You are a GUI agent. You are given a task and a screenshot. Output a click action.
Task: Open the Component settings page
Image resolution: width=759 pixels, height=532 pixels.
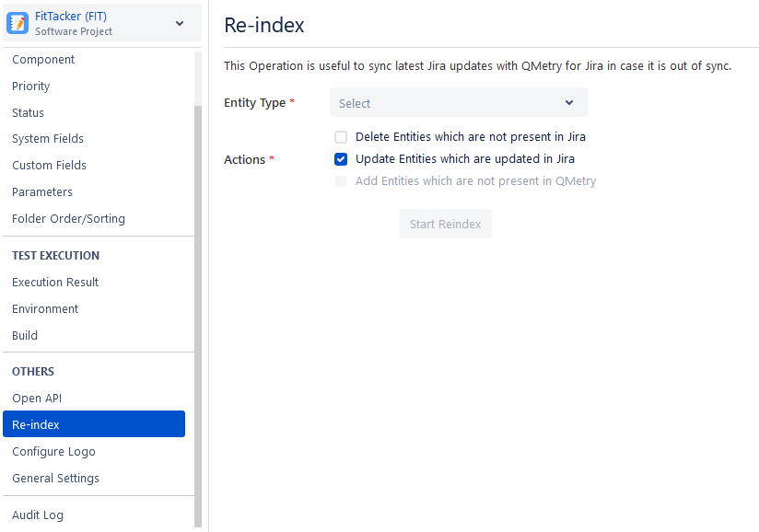click(x=43, y=60)
